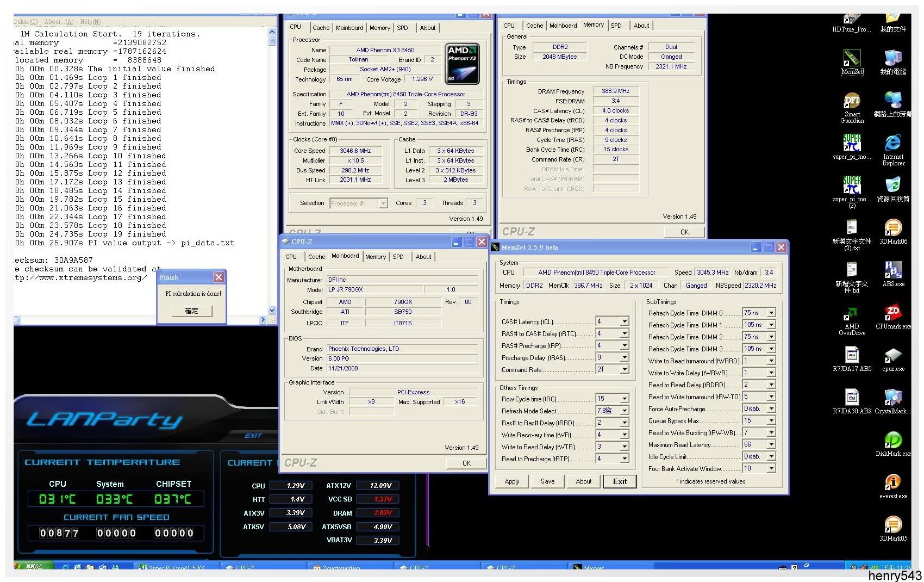Click EXIT in LANParty Smart Guardian
Image resolution: width=924 pixels, height=582 pixels.
[253, 436]
